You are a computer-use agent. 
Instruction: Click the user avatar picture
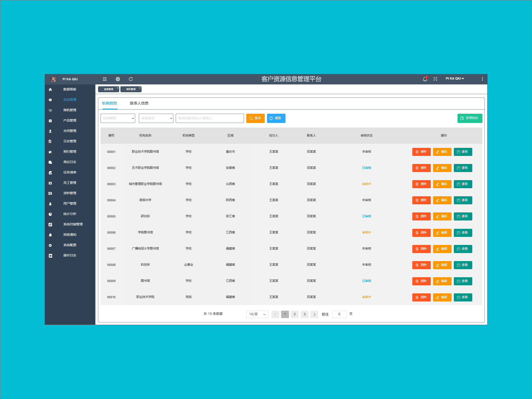(x=53, y=79)
